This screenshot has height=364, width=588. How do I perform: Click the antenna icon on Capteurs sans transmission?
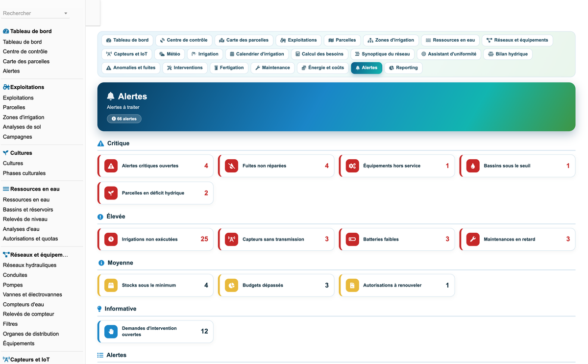tap(232, 240)
